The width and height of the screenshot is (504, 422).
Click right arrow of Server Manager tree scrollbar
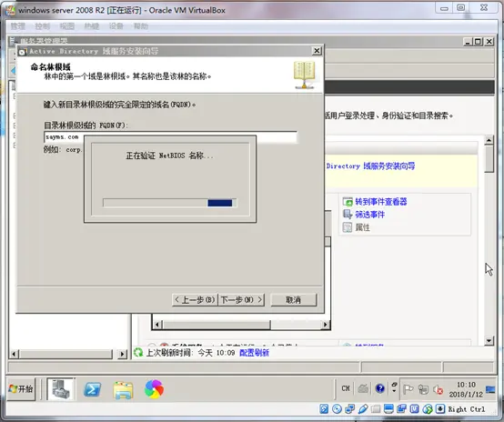[122, 354]
